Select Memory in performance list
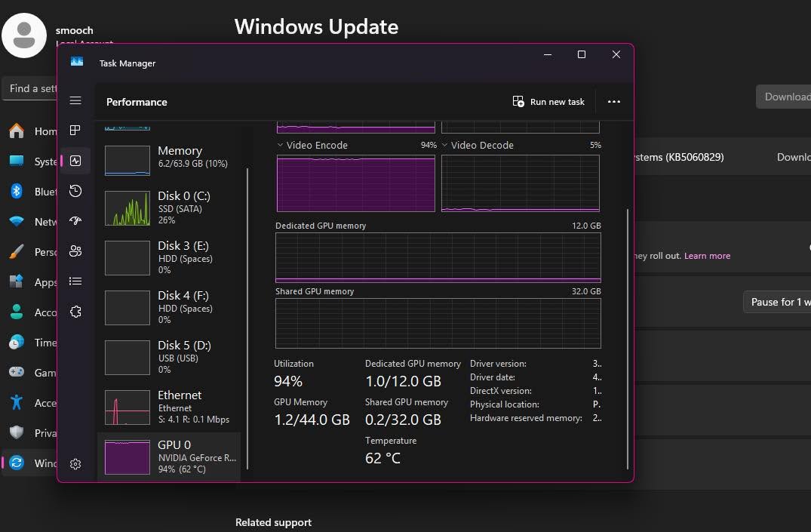811x532 pixels. (169, 159)
